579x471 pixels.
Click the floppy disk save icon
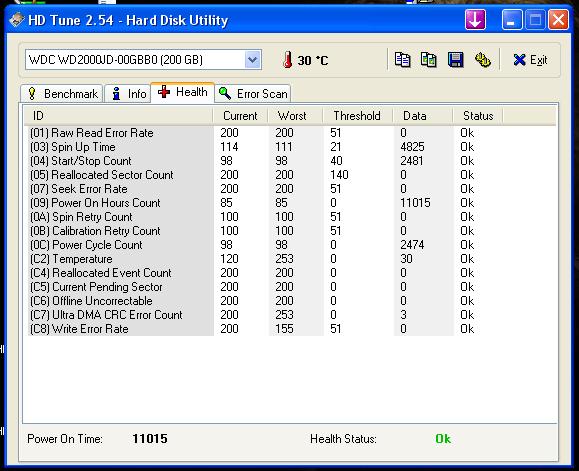(455, 60)
